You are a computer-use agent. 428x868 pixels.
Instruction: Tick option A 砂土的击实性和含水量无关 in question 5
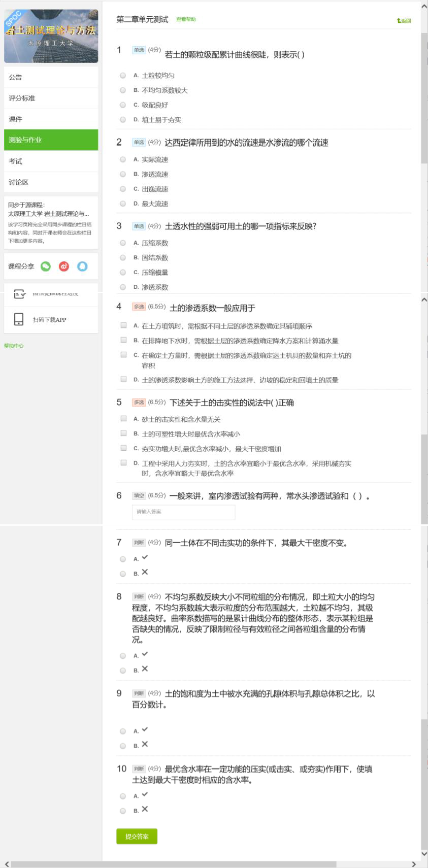coord(123,419)
